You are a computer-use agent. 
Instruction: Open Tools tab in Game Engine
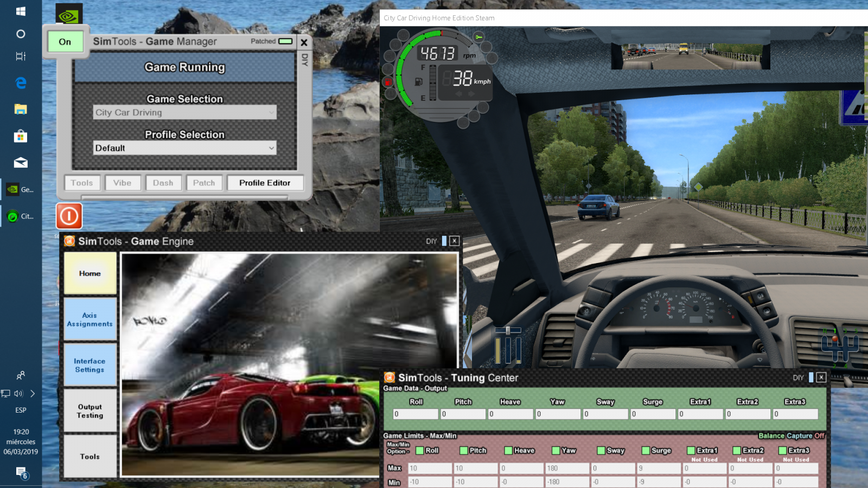tap(90, 457)
